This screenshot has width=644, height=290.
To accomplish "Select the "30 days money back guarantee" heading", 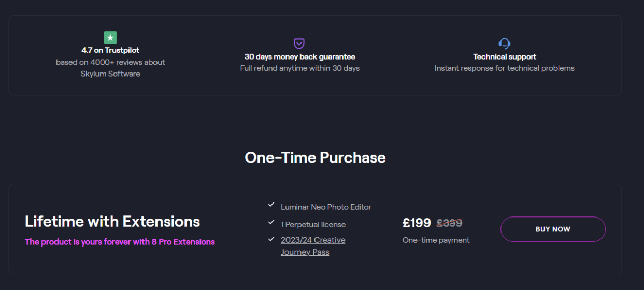I will coord(299,57).
